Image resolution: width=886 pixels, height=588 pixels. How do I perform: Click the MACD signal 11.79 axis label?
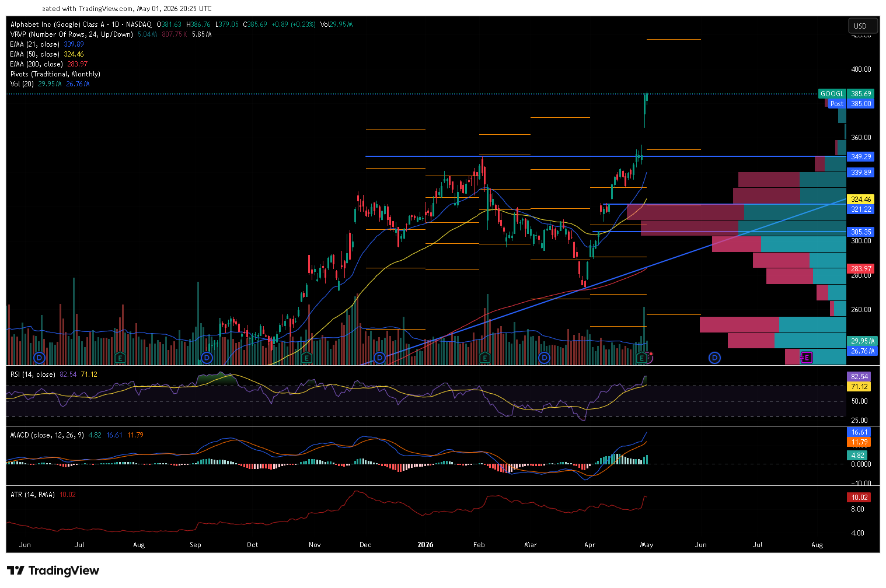[859, 442]
